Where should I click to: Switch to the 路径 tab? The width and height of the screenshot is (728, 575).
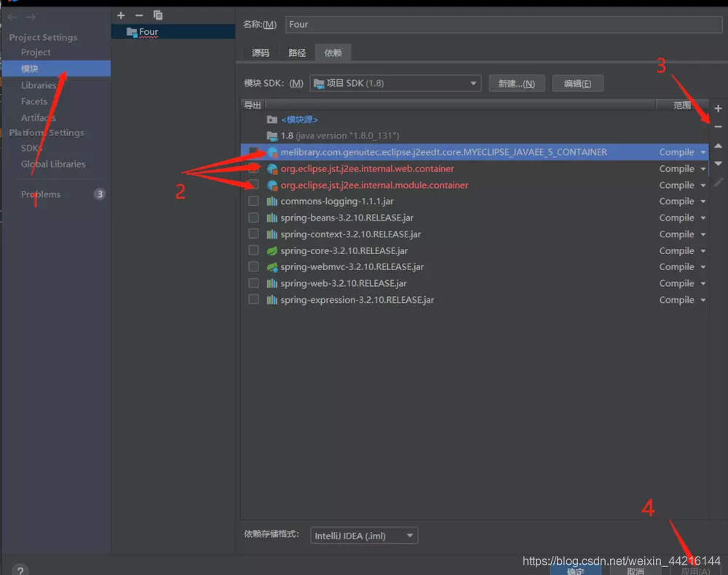click(x=297, y=53)
